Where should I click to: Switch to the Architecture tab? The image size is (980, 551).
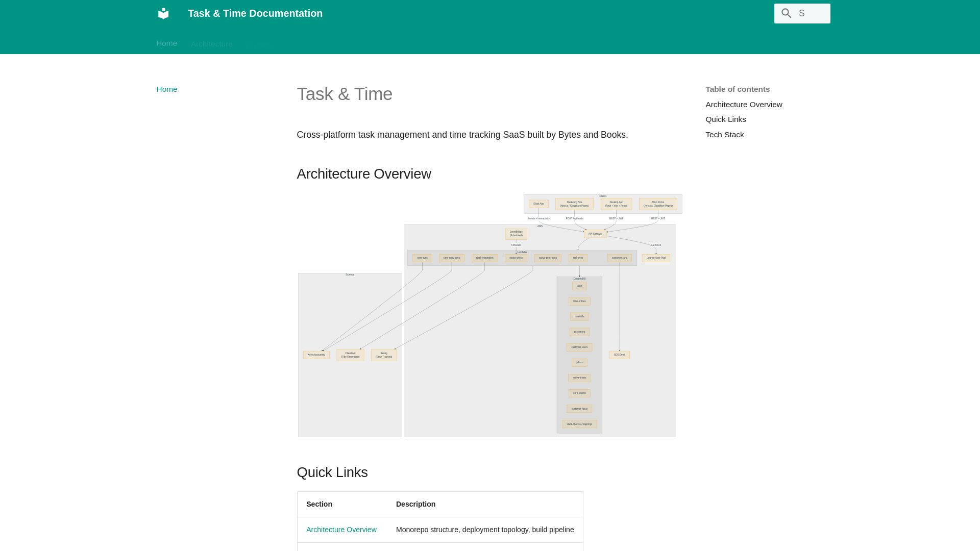click(x=211, y=44)
